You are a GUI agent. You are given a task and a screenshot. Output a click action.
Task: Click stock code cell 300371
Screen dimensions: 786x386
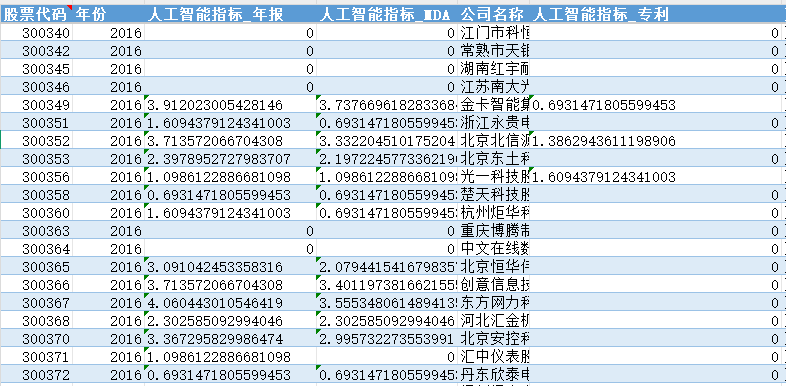click(37, 356)
